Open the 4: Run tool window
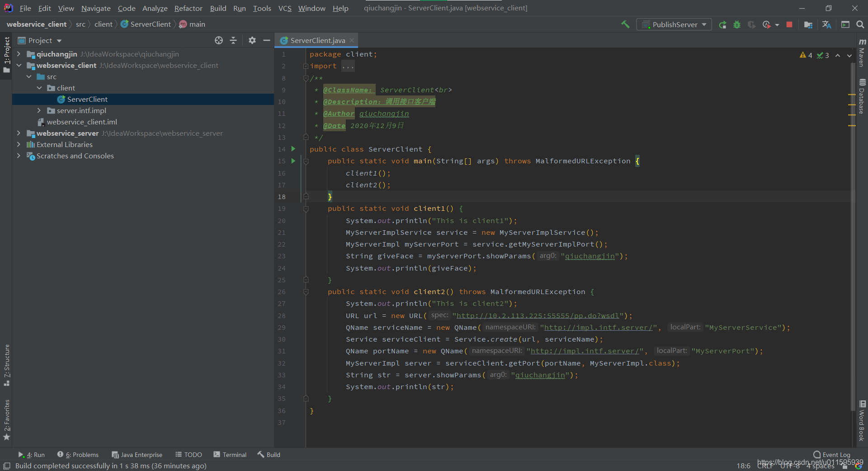This screenshot has width=868, height=471. coord(32,455)
